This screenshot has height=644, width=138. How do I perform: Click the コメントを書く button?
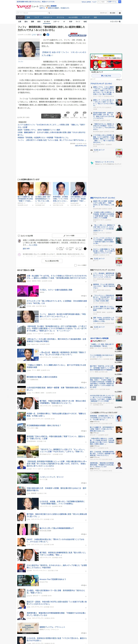tap(69, 235)
